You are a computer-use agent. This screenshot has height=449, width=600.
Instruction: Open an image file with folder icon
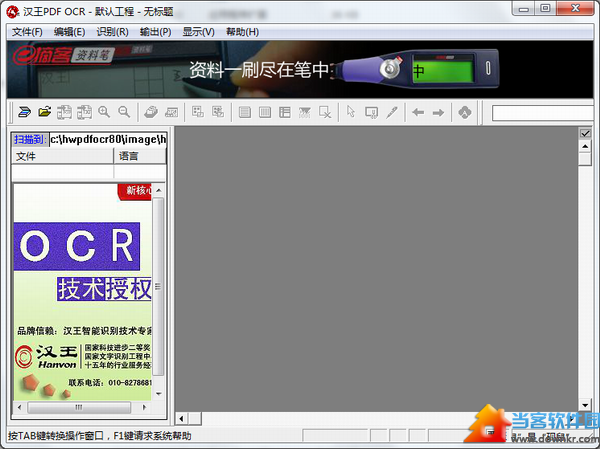click(x=45, y=112)
